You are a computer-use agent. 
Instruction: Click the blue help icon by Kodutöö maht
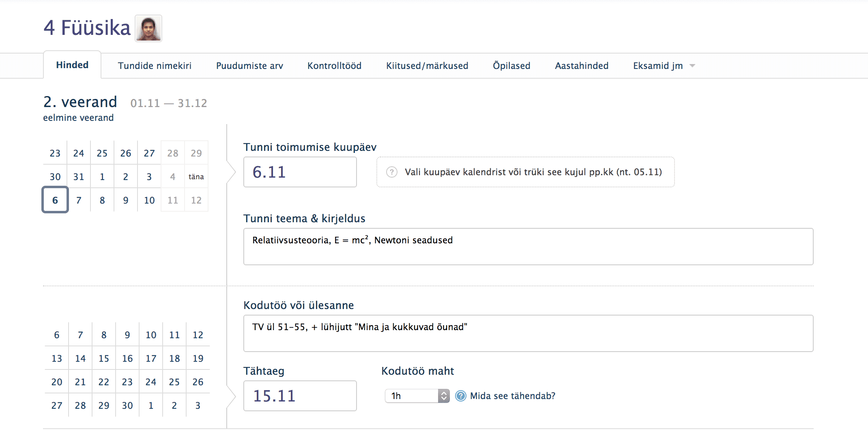pos(460,396)
